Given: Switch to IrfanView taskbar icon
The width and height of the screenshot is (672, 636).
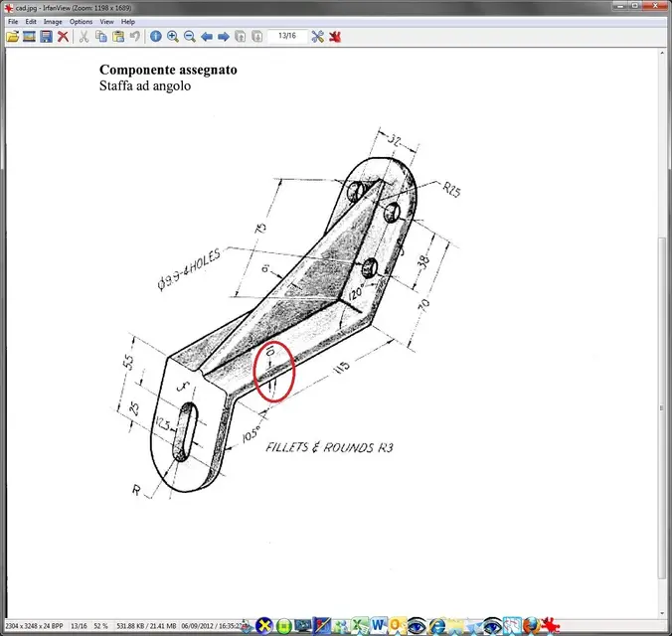Looking at the screenshot, I should pyautogui.click(x=551, y=626).
